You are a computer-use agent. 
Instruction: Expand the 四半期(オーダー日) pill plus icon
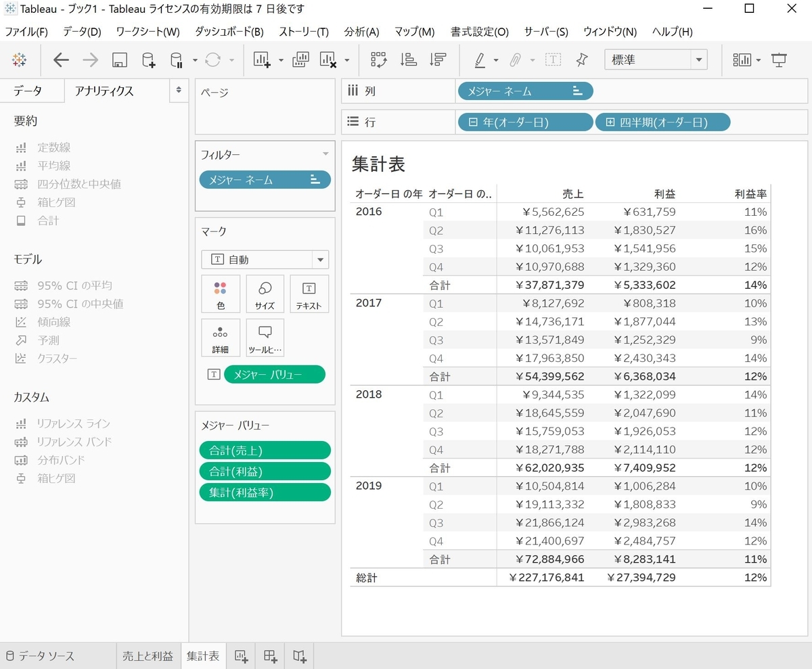pos(610,122)
